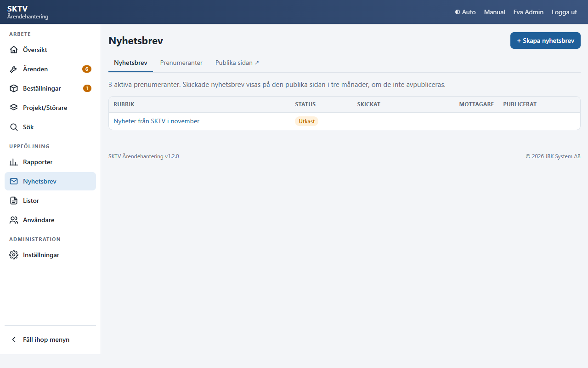588x368 pixels.
Task: Click the chevron icon beside Fäll ihop menyn
Action: pyautogui.click(x=14, y=339)
